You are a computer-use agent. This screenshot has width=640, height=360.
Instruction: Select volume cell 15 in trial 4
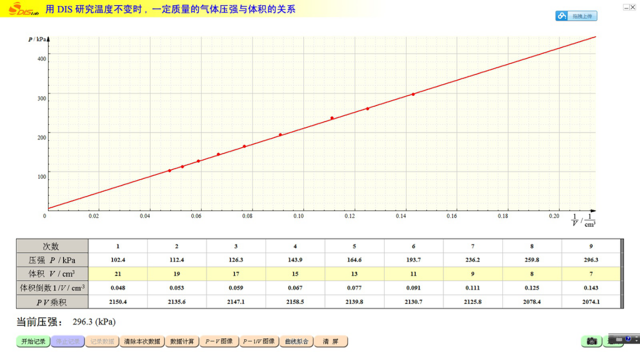(x=295, y=274)
